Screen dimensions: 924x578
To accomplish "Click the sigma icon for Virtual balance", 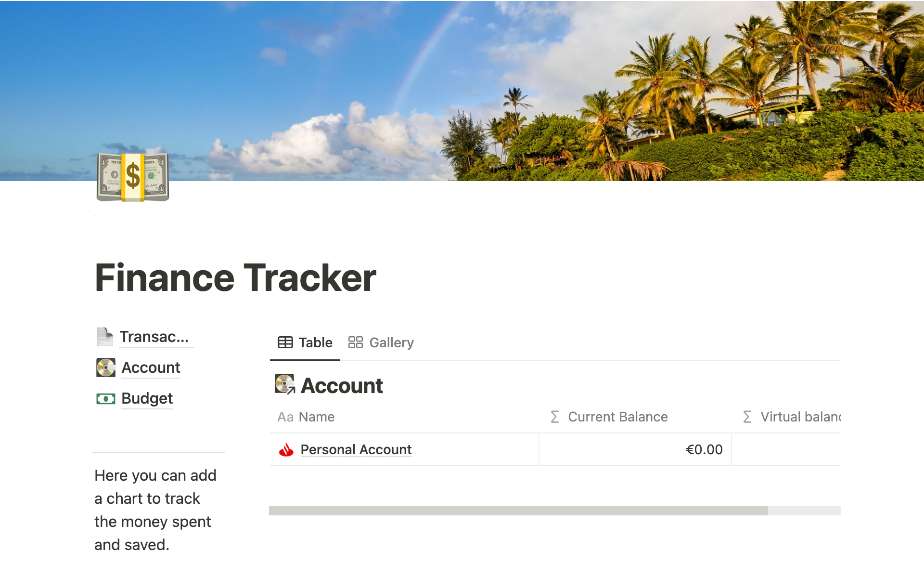I will pyautogui.click(x=747, y=417).
